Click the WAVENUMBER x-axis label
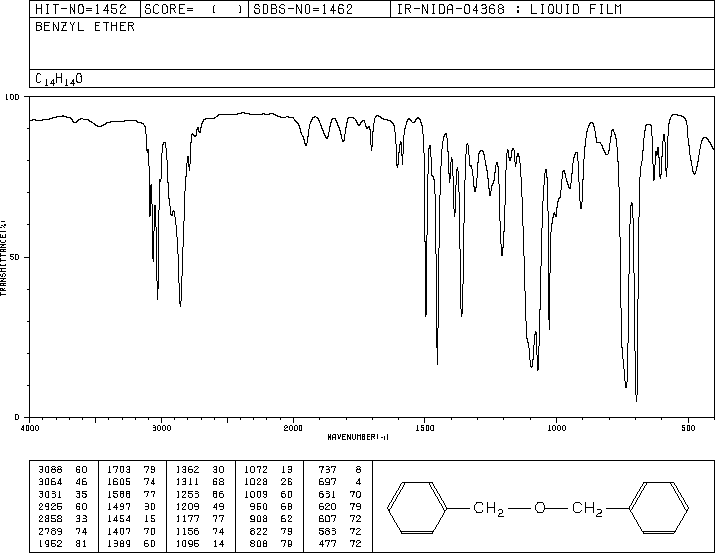The height and width of the screenshot is (553, 715). tap(358, 437)
